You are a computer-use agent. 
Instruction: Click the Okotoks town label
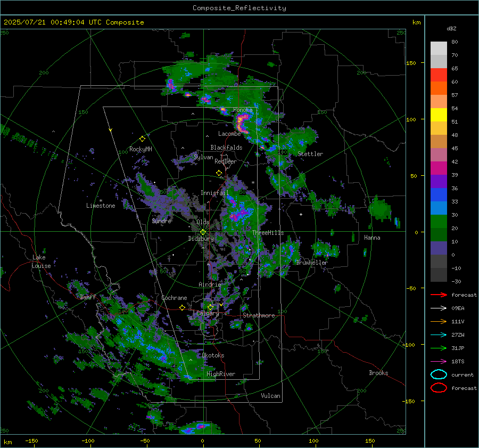click(213, 355)
